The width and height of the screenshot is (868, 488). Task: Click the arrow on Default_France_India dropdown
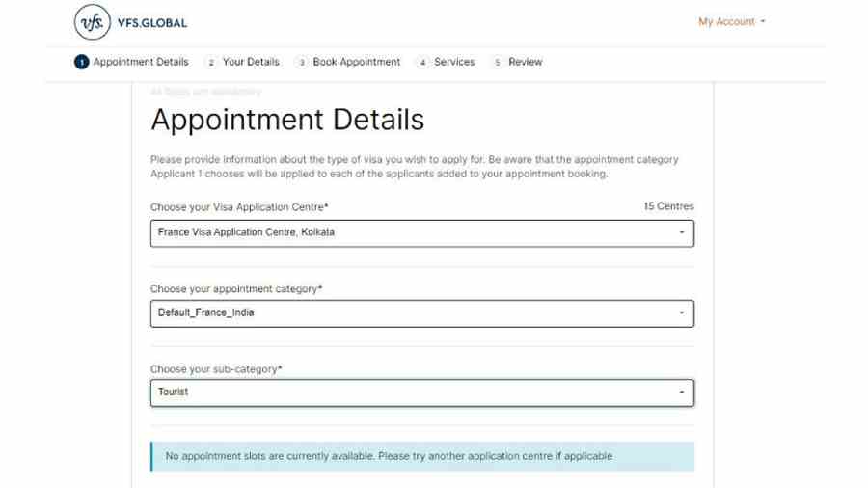[682, 313]
